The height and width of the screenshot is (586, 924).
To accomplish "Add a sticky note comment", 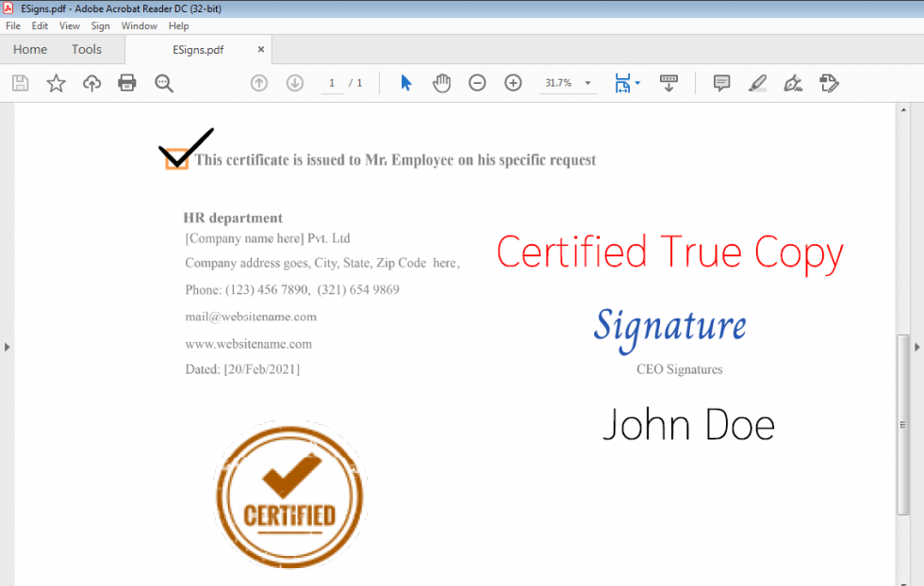I will pyautogui.click(x=720, y=83).
